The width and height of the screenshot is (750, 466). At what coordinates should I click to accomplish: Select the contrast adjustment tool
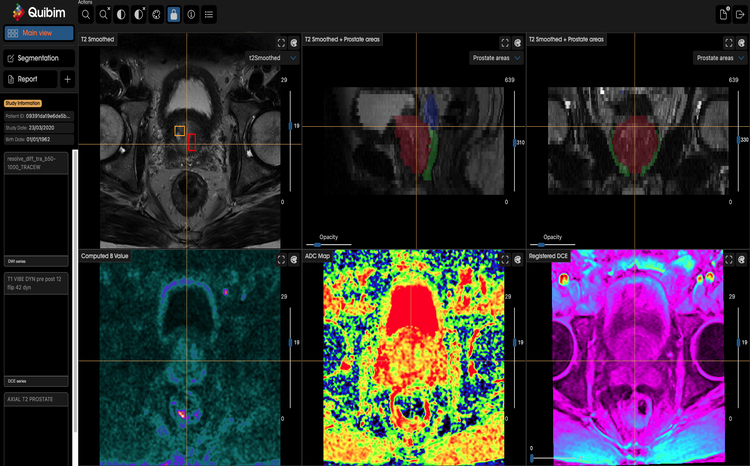click(x=121, y=15)
